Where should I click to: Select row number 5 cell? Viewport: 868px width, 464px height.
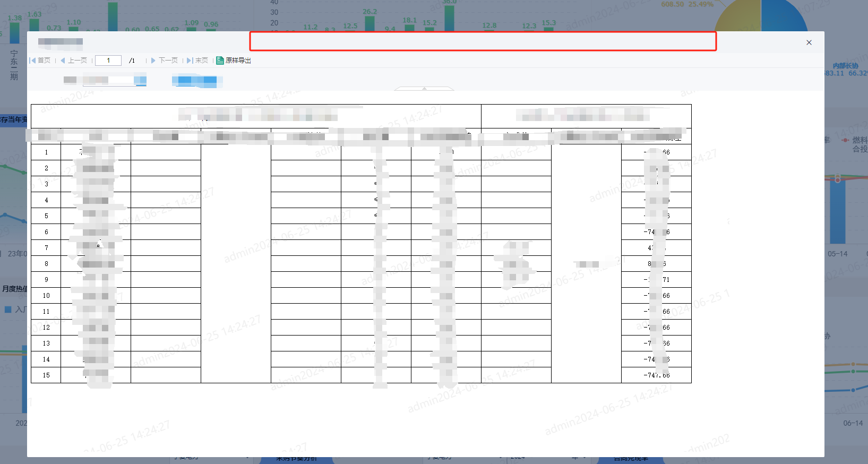click(x=46, y=216)
